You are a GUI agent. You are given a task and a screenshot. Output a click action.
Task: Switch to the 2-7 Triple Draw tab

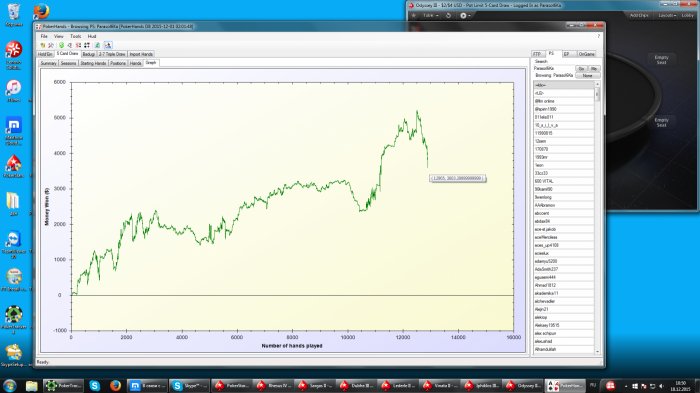pos(112,54)
